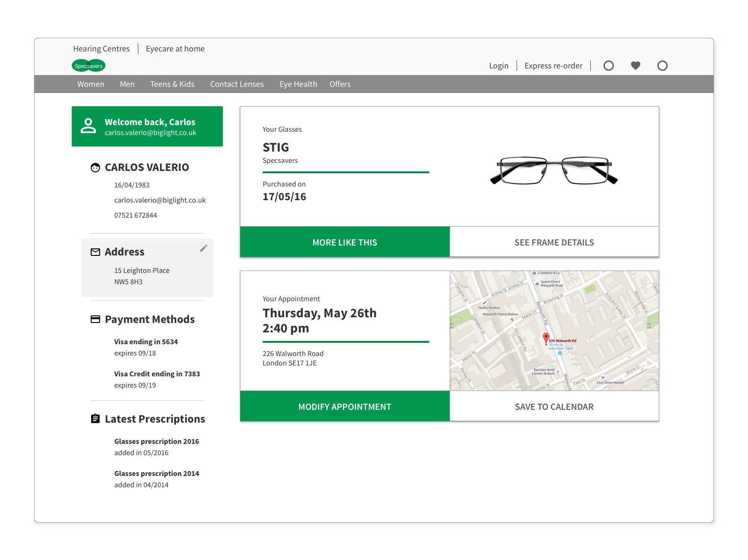Click the envelope icon next to Address
Viewport: 748px width, 560px height.
[95, 252]
